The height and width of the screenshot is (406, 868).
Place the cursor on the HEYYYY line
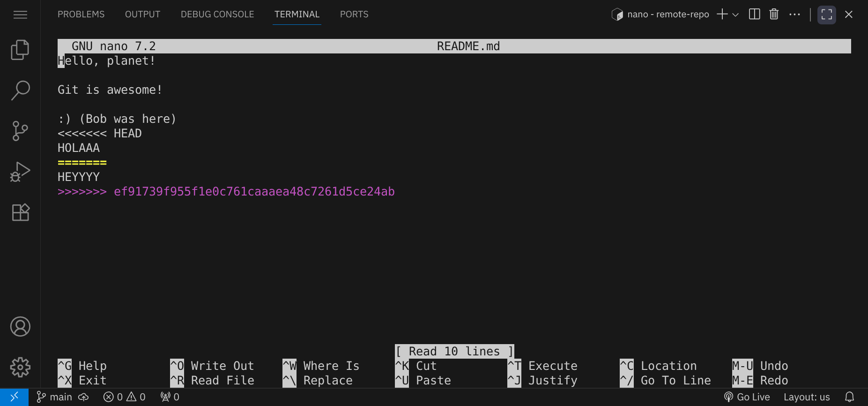(x=79, y=177)
